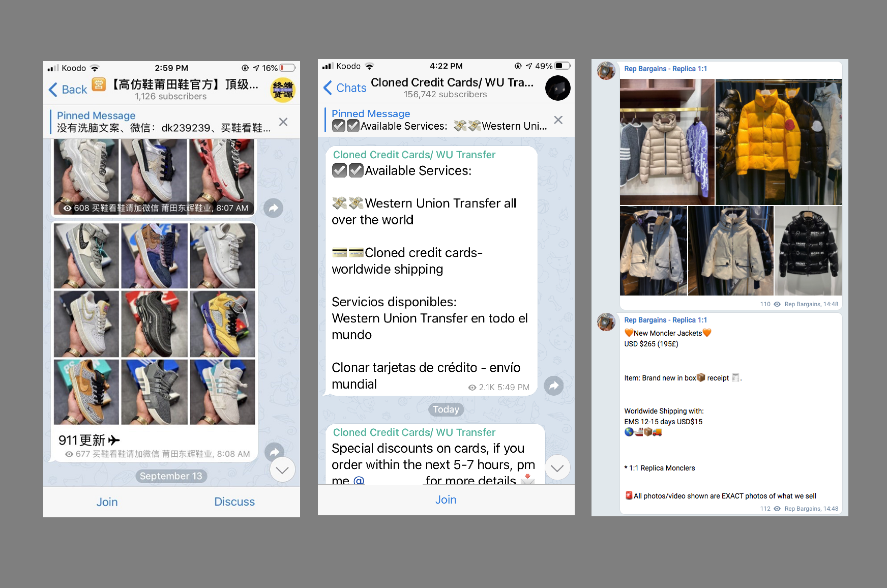Viewport: 887px width, 588px height.
Task: Open Rep Bargains avatar beside photo post
Action: click(606, 71)
